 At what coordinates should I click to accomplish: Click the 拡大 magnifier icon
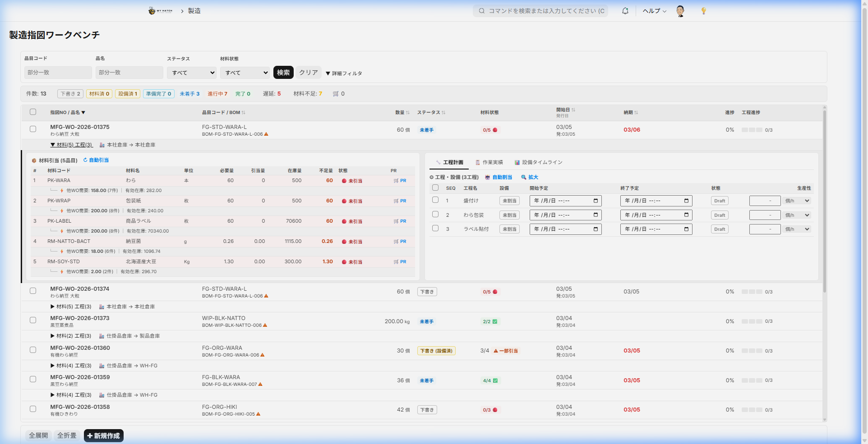524,177
